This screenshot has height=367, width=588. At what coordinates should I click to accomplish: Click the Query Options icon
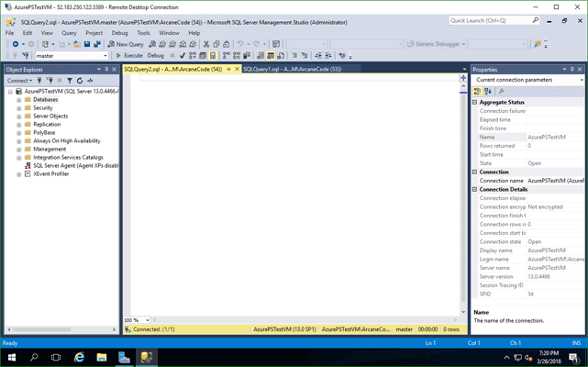(x=203, y=56)
